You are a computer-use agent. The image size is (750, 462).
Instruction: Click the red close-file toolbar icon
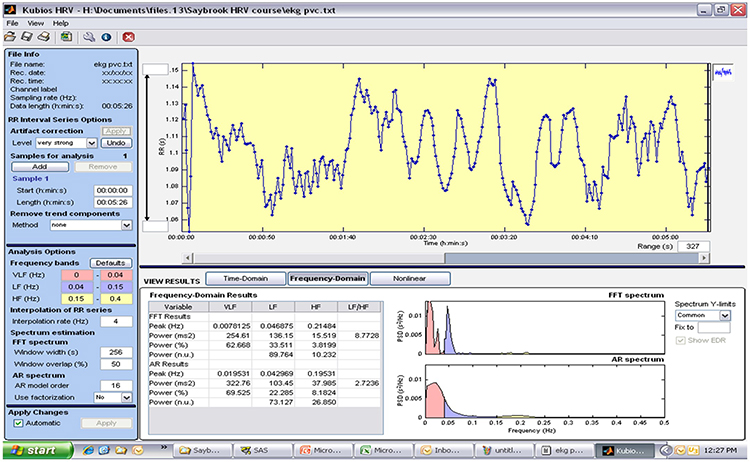click(x=128, y=36)
